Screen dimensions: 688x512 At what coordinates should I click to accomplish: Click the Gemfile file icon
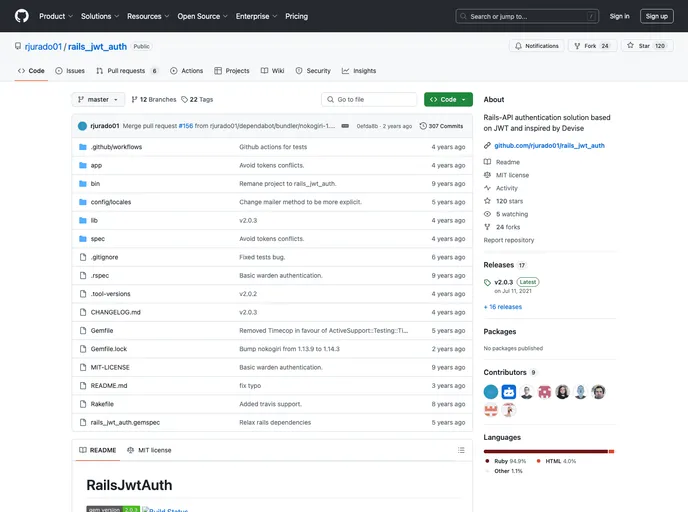click(x=82, y=331)
